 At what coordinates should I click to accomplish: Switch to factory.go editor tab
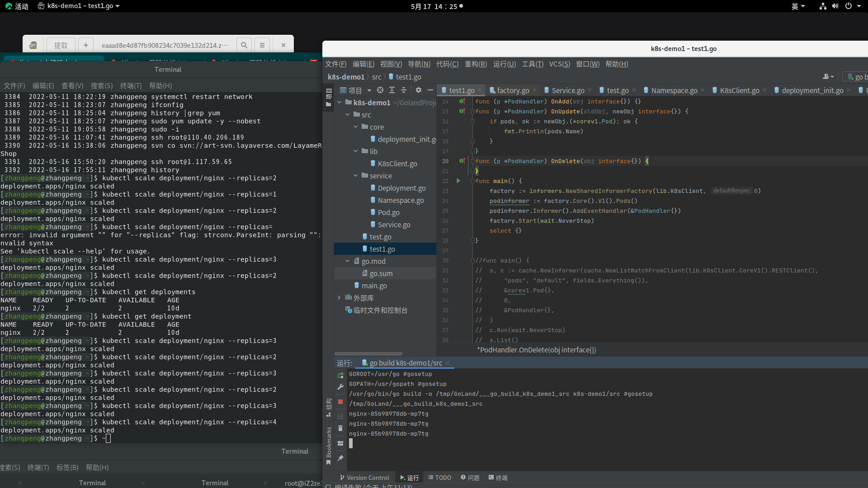click(x=513, y=90)
